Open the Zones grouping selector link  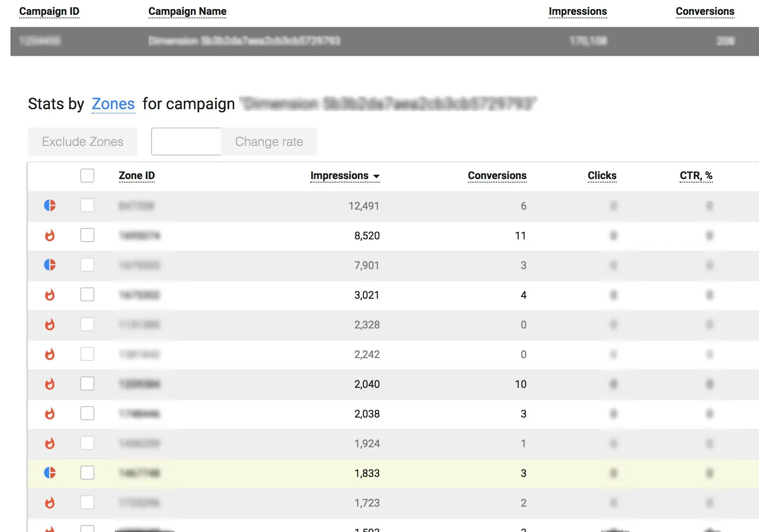pyautogui.click(x=113, y=104)
